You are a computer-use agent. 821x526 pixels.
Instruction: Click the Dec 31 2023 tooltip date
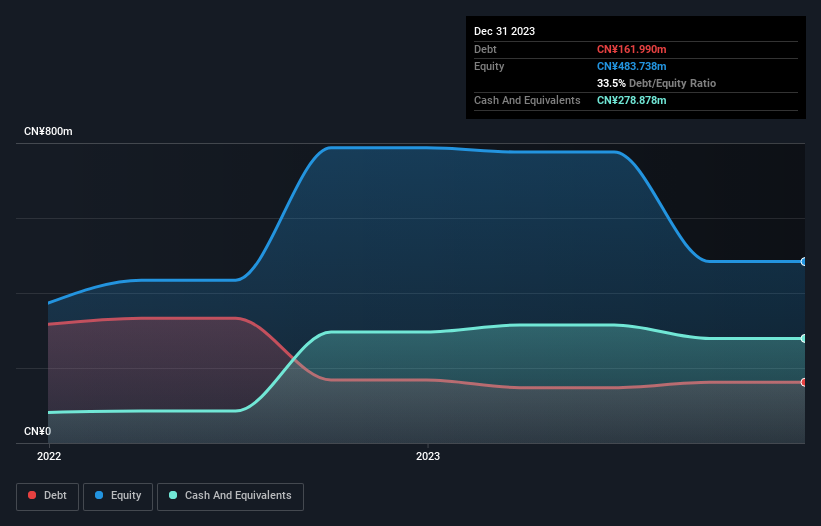coord(504,31)
